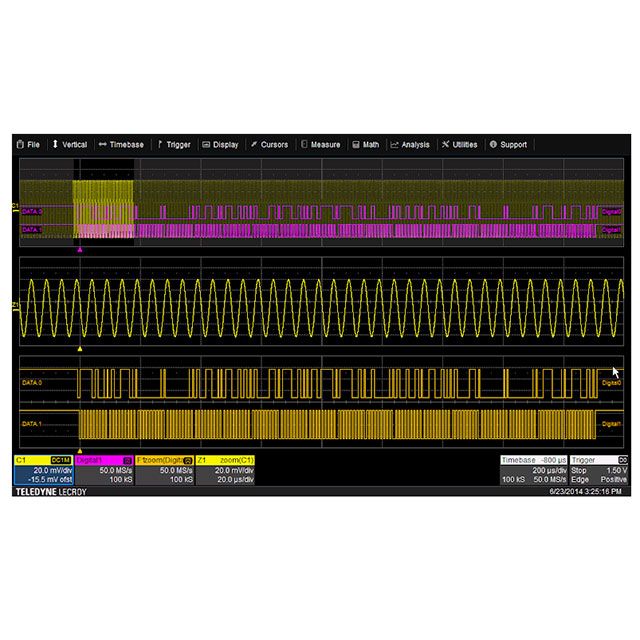Viewport: 640px width, 640px height.
Task: Open the Timebase descriptor box
Action: click(533, 470)
